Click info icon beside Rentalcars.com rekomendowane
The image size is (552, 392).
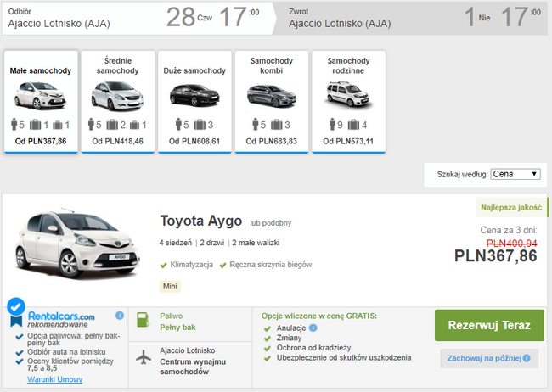(120, 316)
